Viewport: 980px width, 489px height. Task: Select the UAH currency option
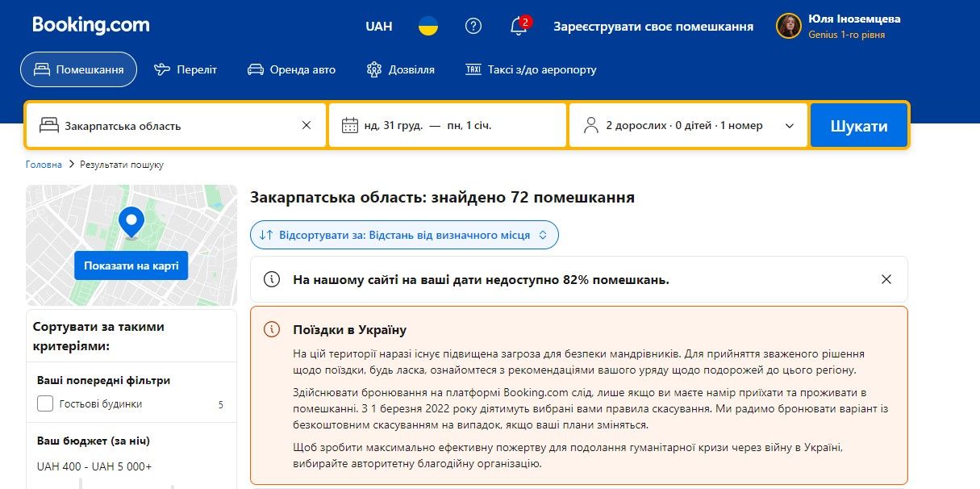pyautogui.click(x=378, y=26)
